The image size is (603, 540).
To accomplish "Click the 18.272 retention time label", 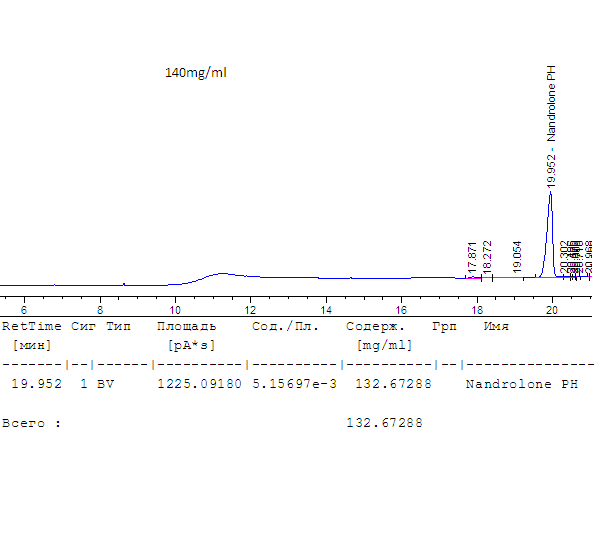I will point(487,257).
